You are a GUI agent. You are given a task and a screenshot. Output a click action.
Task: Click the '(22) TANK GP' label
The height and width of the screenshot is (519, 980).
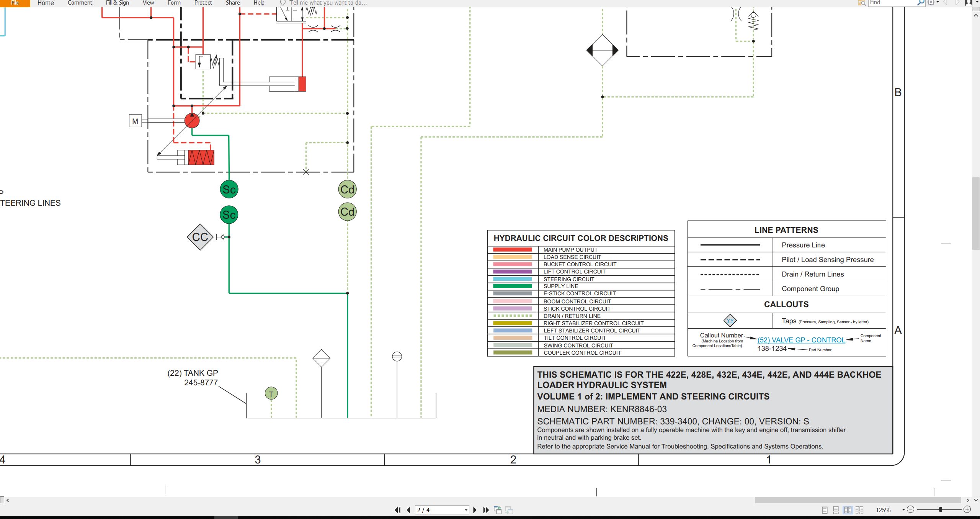pos(193,373)
